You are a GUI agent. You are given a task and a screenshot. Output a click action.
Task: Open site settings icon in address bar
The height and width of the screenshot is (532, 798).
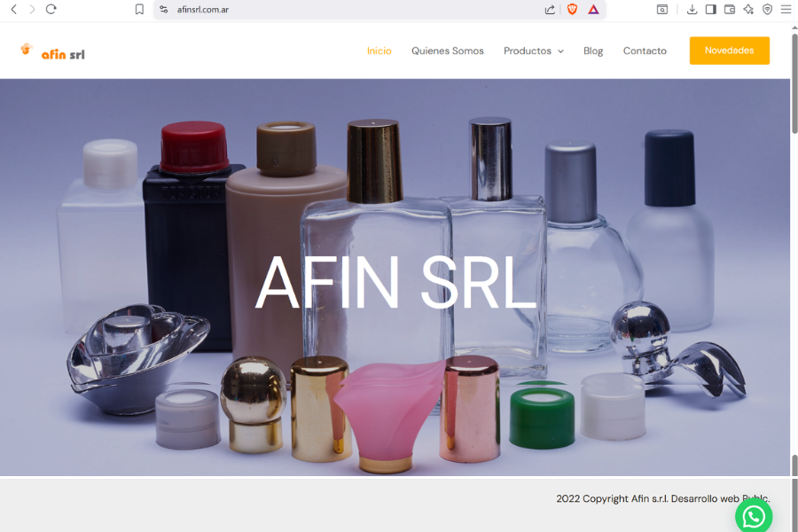click(164, 10)
